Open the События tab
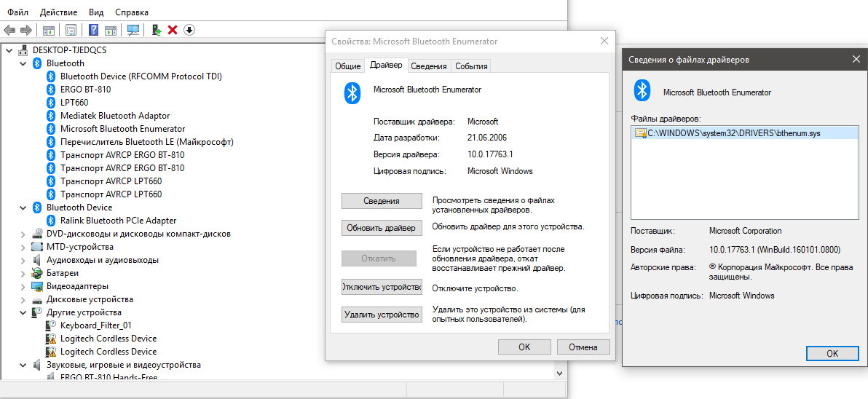 tap(471, 66)
